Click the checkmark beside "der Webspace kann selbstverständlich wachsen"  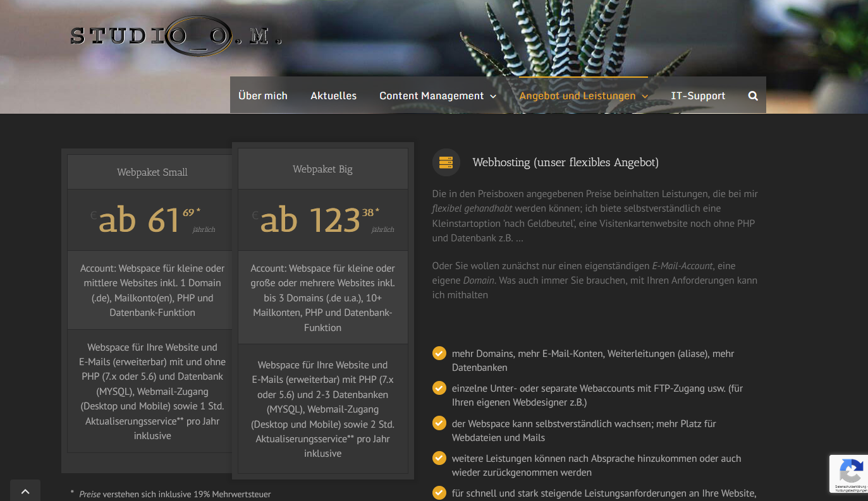pos(439,423)
